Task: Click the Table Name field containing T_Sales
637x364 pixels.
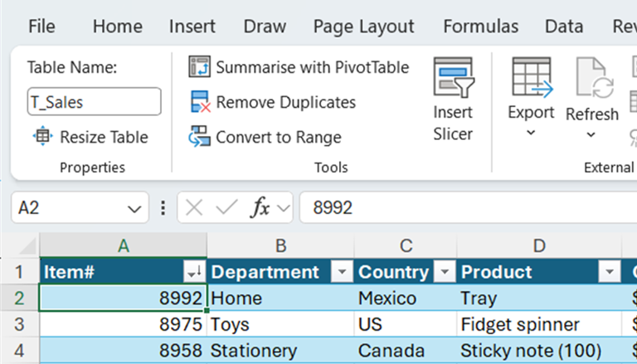Action: pyautogui.click(x=95, y=101)
